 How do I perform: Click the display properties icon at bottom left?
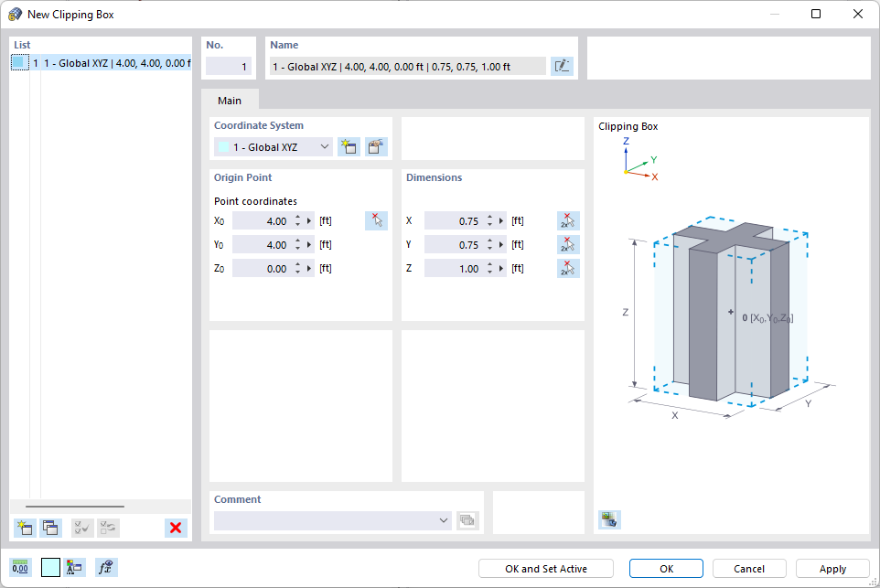tap(75, 568)
